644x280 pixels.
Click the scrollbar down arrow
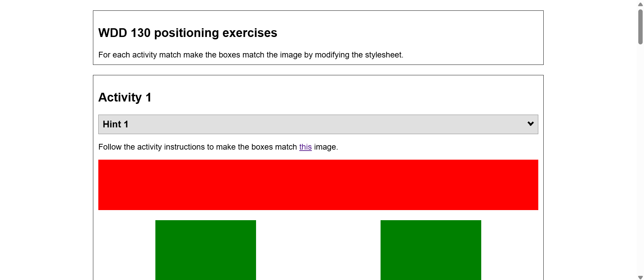pyautogui.click(x=640, y=277)
